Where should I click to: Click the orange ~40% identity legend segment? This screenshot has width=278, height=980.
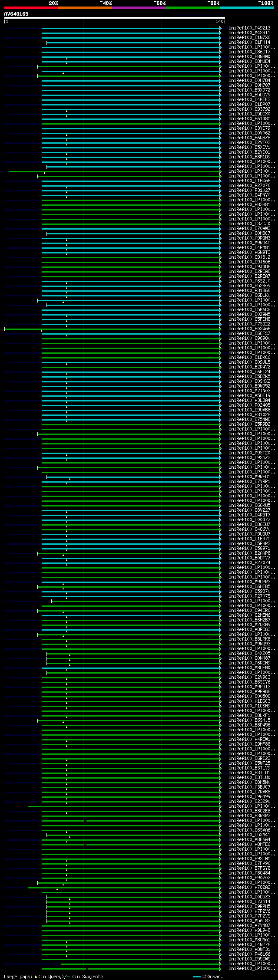(x=85, y=8)
